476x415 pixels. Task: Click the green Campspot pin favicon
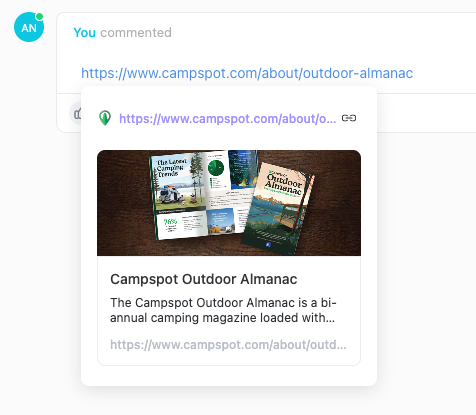[x=105, y=118]
